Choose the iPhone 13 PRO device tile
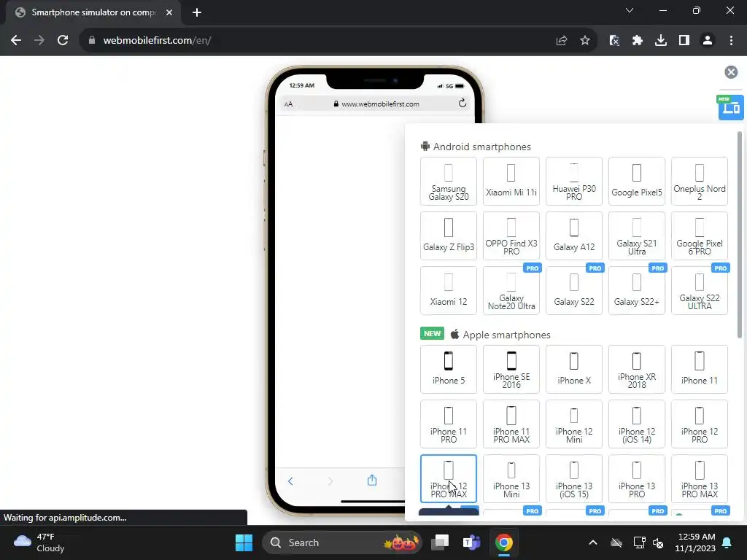This screenshot has height=560, width=747. (636, 479)
